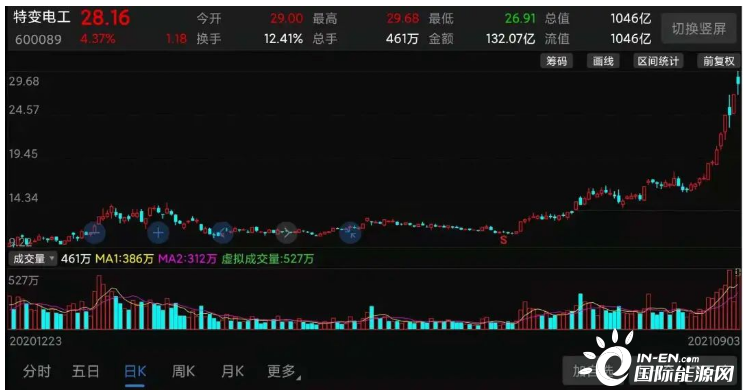Click the circular plus marker on chart
This screenshot has width=743, height=392.
tap(158, 232)
